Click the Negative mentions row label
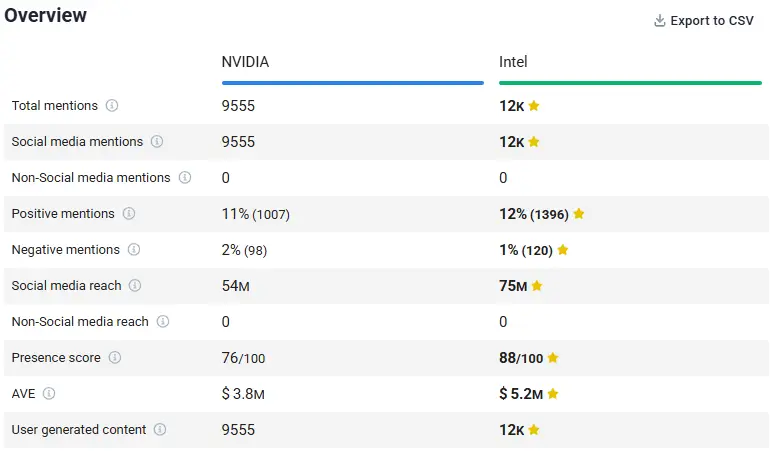This screenshot has height=451, width=771. click(x=65, y=249)
